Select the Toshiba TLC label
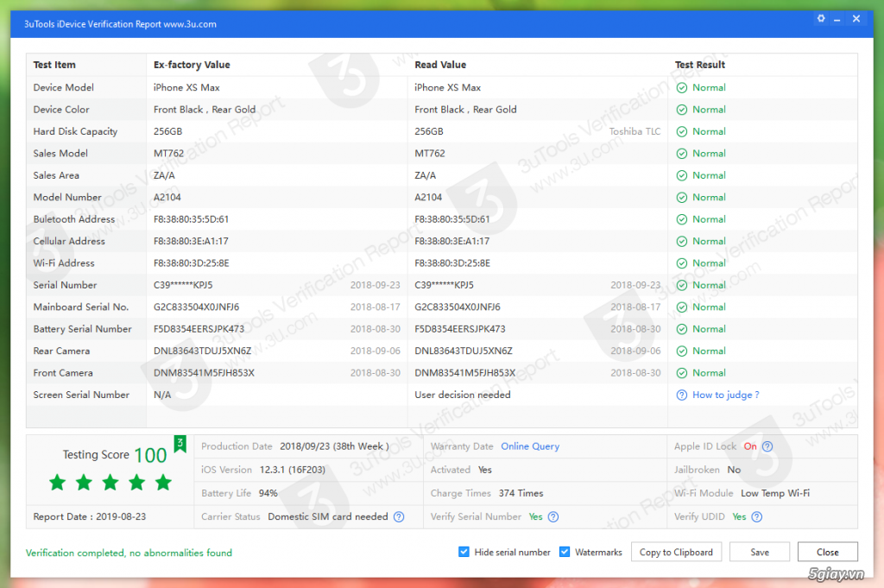Screen dimensions: 884x588 pyautogui.click(x=635, y=131)
